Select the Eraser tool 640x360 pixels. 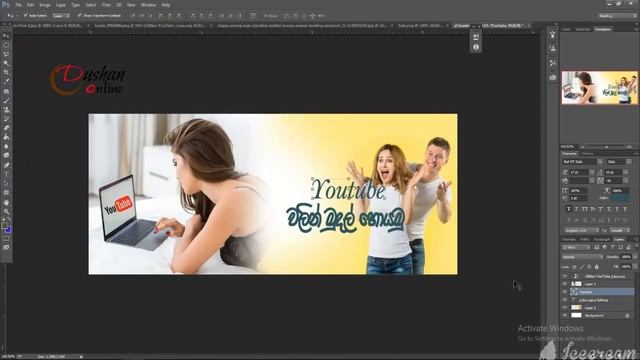[x=6, y=128]
